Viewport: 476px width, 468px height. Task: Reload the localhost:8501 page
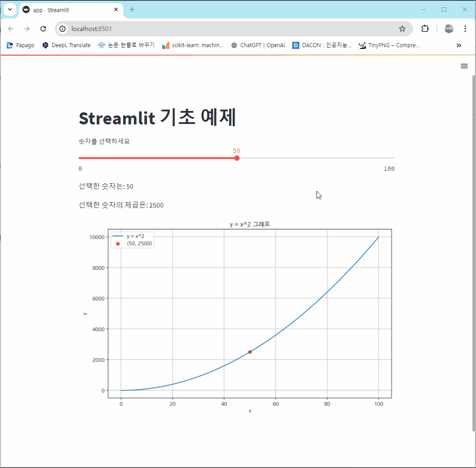coord(43,28)
